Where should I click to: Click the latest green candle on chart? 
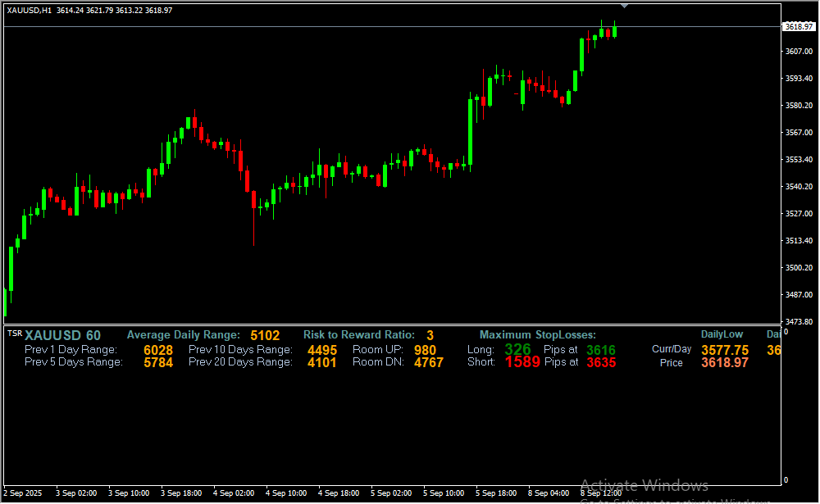[x=614, y=31]
